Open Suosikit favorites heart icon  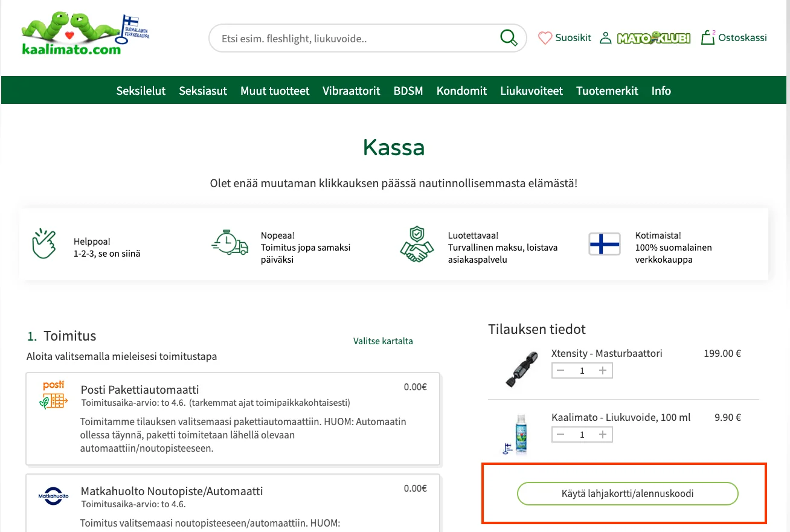545,38
